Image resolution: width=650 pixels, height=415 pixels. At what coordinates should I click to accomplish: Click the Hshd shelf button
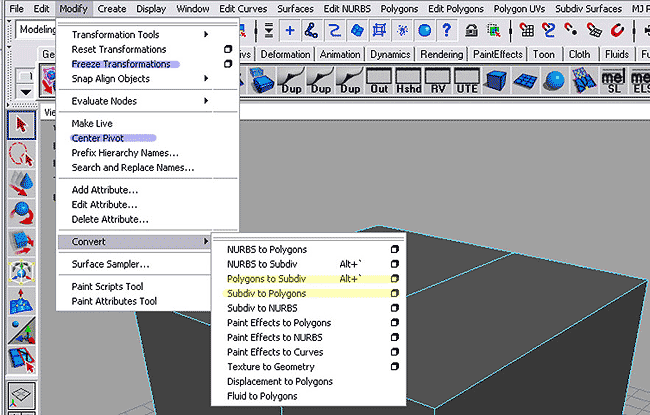[x=409, y=81]
